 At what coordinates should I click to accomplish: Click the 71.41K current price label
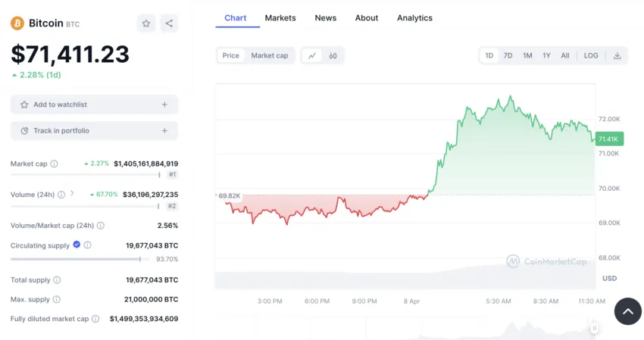pyautogui.click(x=608, y=139)
